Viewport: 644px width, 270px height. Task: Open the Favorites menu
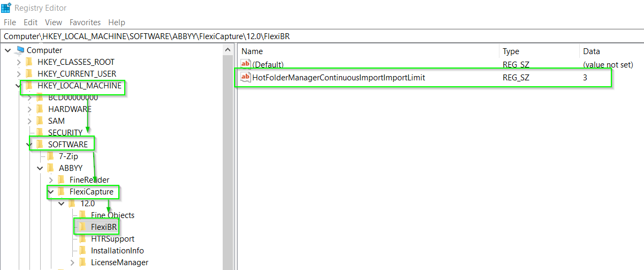[85, 22]
